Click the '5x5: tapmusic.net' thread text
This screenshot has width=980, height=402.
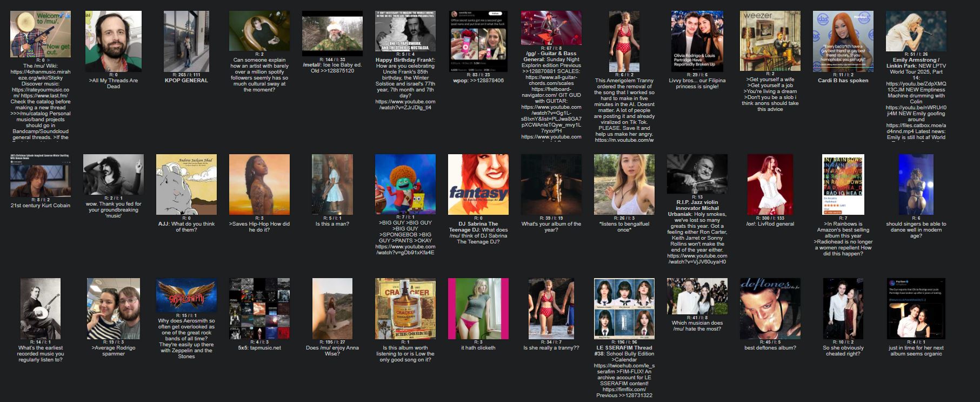point(259,348)
